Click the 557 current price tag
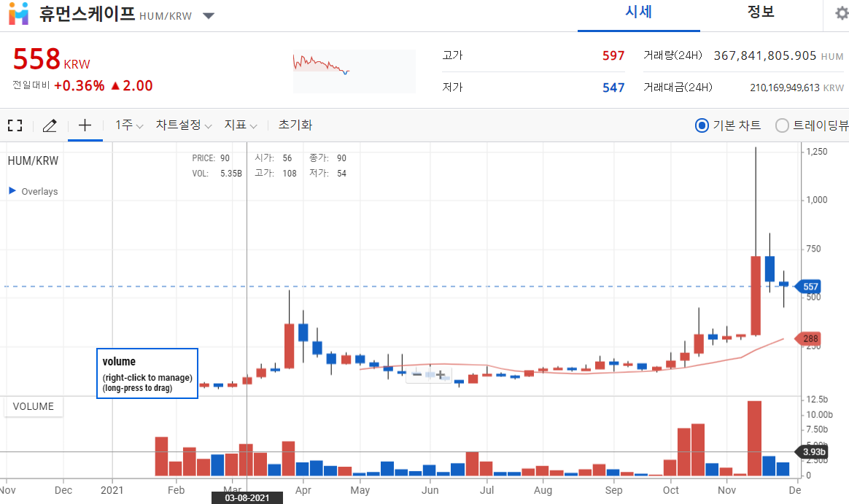 [809, 287]
